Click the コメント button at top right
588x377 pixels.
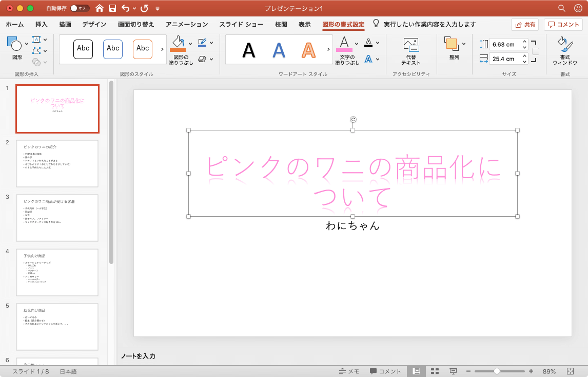pos(563,25)
